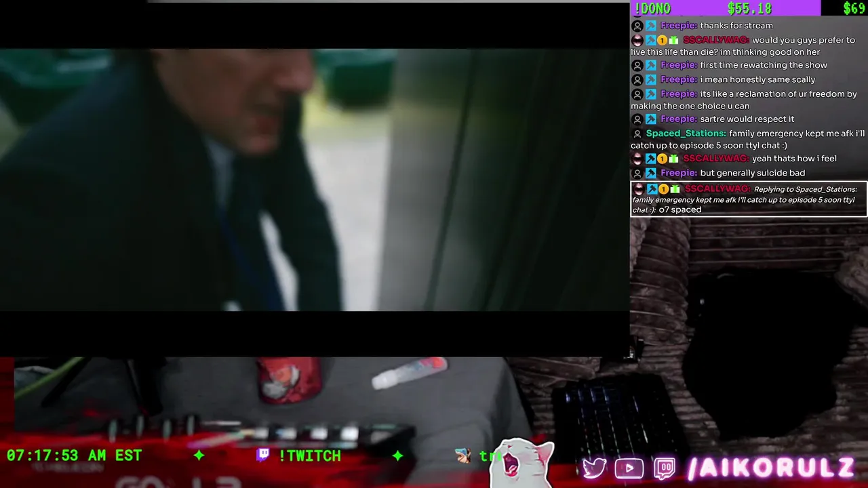The image size is (868, 488).
Task: Click Freepie username on 'sartre would respect it'
Action: click(x=679, y=119)
